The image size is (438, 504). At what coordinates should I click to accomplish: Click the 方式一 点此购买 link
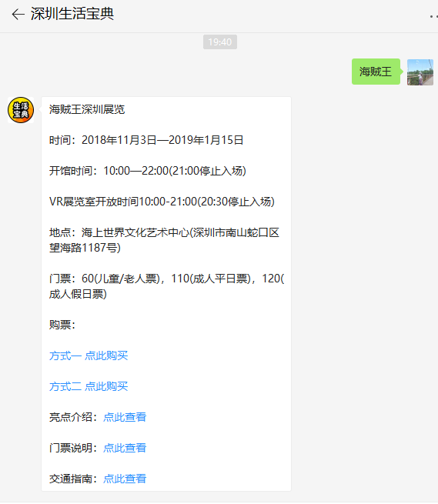click(x=89, y=355)
